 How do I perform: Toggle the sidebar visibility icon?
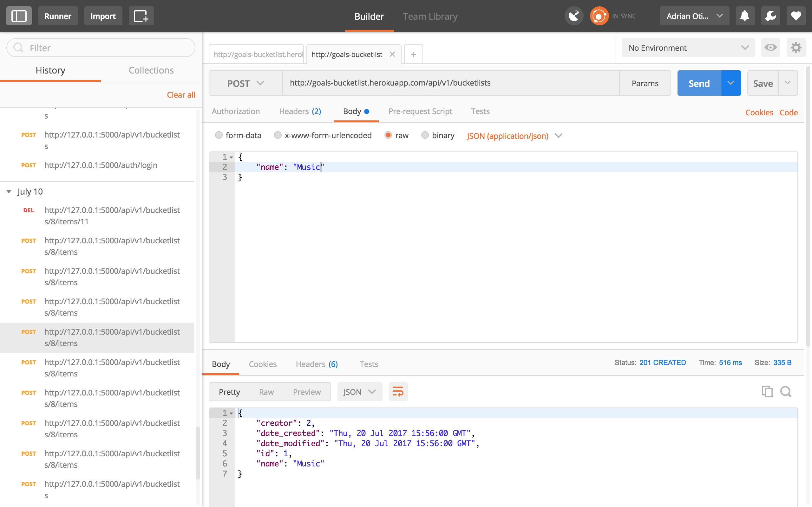point(19,16)
